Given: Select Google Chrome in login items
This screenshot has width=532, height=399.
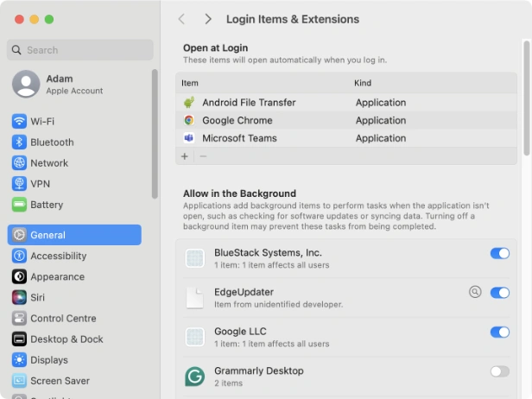Looking at the screenshot, I should tap(237, 121).
